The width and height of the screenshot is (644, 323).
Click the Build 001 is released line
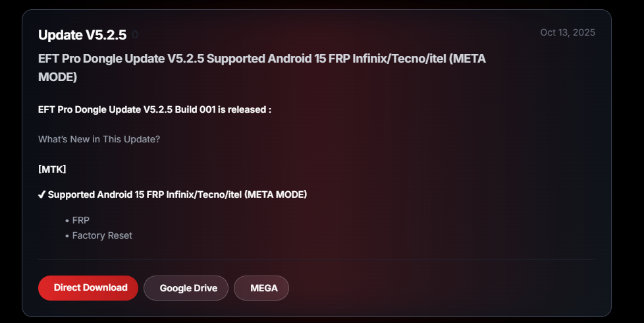pos(155,109)
